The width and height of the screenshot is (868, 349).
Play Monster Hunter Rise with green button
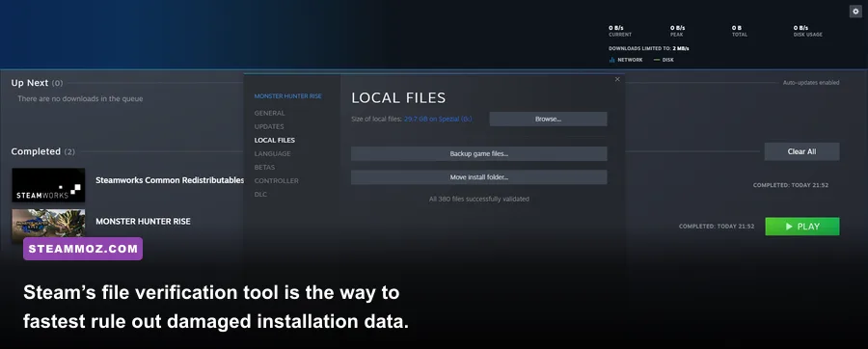[802, 227]
